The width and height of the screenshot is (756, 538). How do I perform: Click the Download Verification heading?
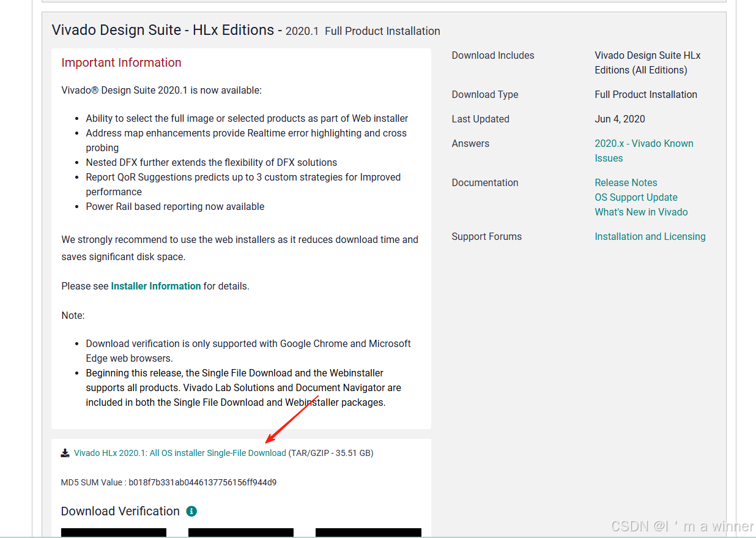pos(120,511)
